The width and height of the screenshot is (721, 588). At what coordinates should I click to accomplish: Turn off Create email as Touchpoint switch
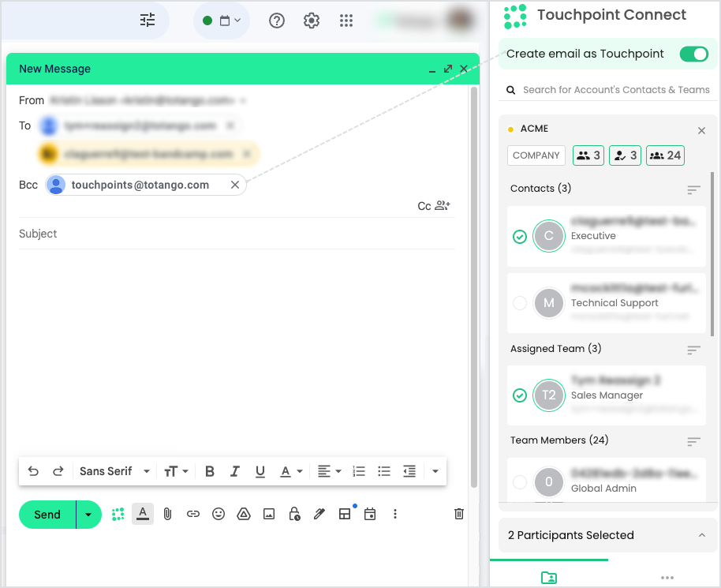(694, 54)
